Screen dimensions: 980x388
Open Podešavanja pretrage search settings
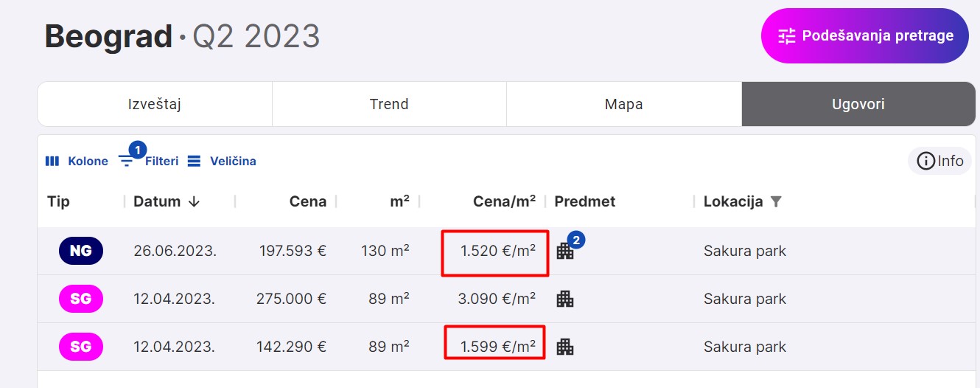[x=864, y=35]
